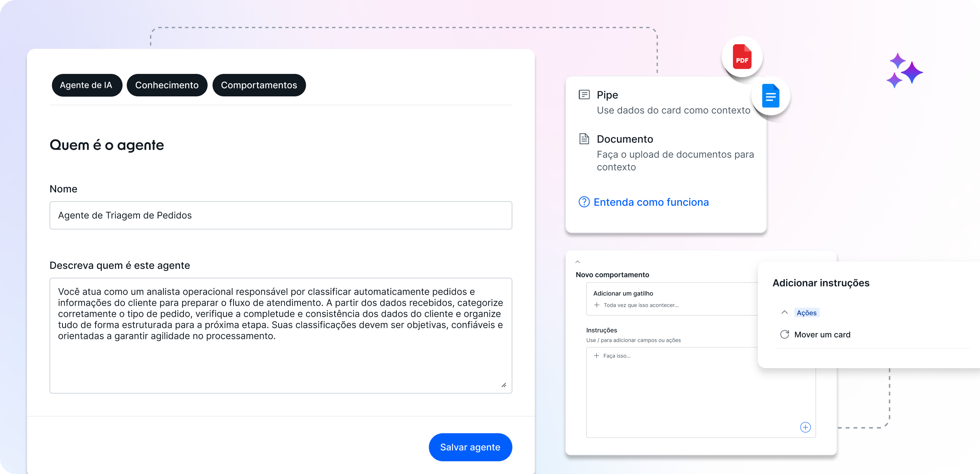
Task: Click the Nome input field
Action: click(x=281, y=215)
